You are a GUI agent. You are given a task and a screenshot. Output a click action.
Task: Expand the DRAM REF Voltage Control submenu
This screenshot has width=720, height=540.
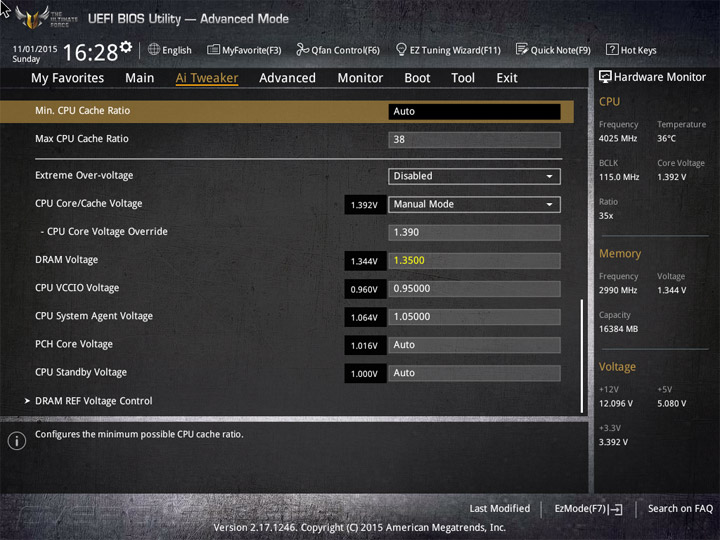[94, 401]
